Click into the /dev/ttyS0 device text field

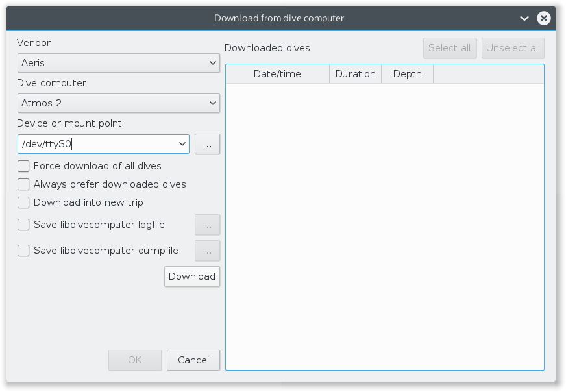click(x=96, y=144)
